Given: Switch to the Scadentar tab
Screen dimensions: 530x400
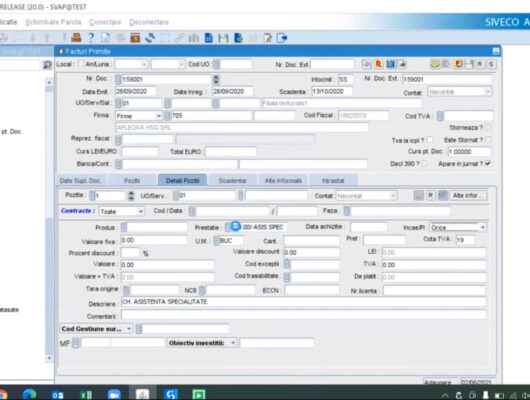Looking at the screenshot, I should click(x=233, y=181).
